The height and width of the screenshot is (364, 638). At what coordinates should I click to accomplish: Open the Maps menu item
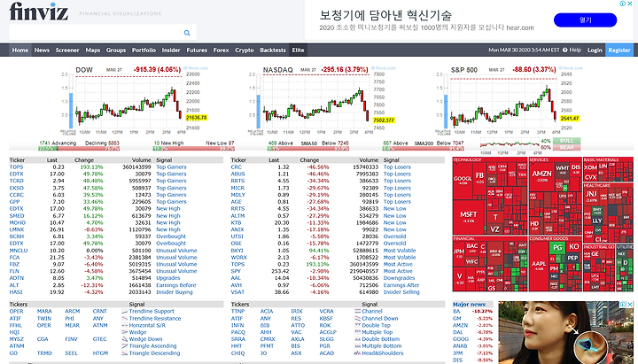[93, 50]
